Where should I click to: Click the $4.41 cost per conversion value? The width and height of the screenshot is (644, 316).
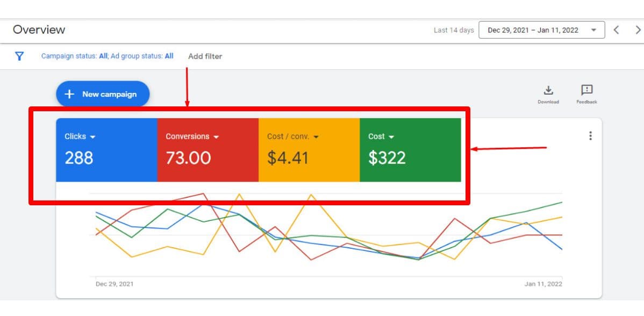(288, 158)
